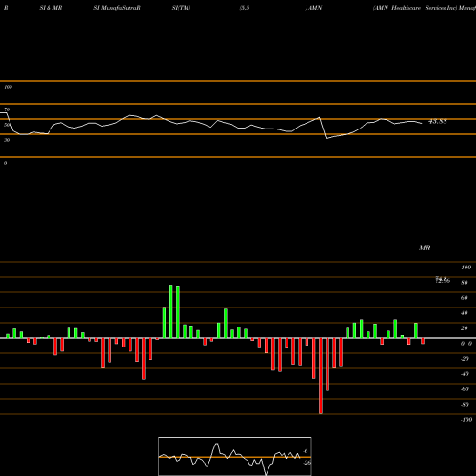Screen dimensions: 476x476
Task: Click the MR axis label 100 on right
Action: pyautogui.click(x=466, y=268)
